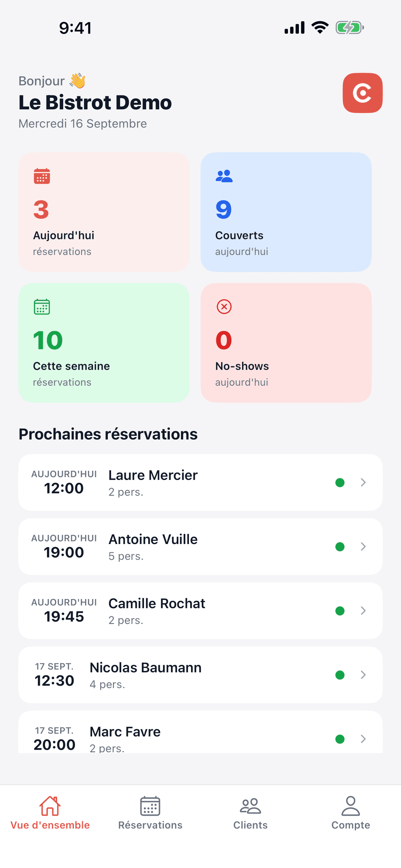Screen dimensions: 401x868
Task: Open the No-shows aujourd'hui card
Action: (286, 343)
